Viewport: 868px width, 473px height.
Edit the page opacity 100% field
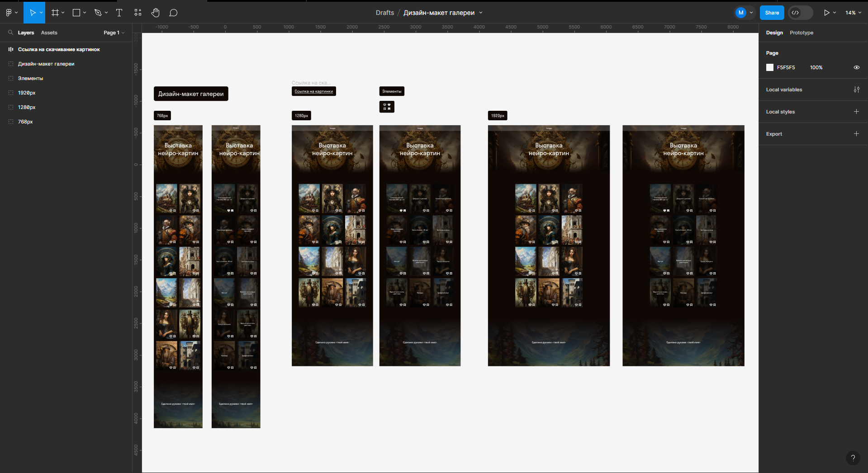pos(816,67)
